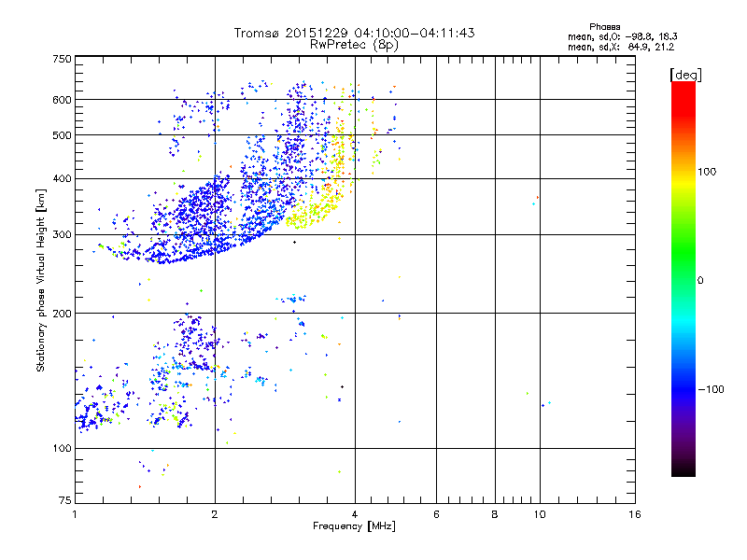Click the x-axis tick label '4'

tap(355, 514)
